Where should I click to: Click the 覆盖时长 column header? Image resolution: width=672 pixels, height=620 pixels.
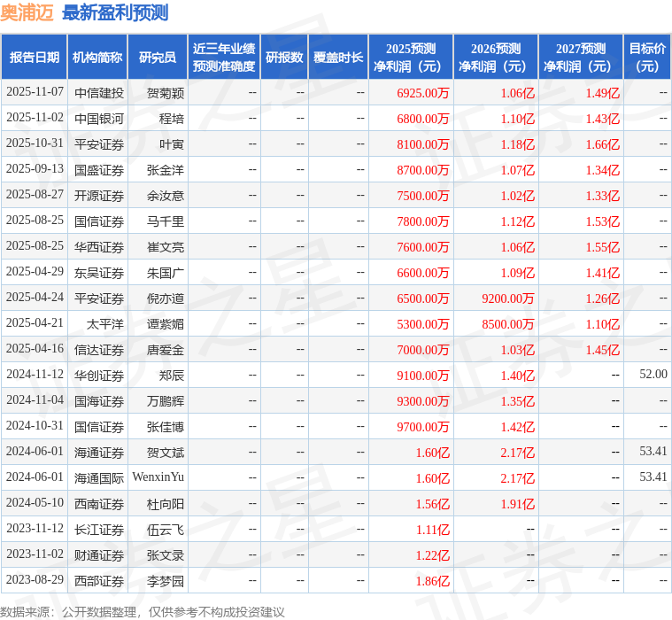click(338, 57)
